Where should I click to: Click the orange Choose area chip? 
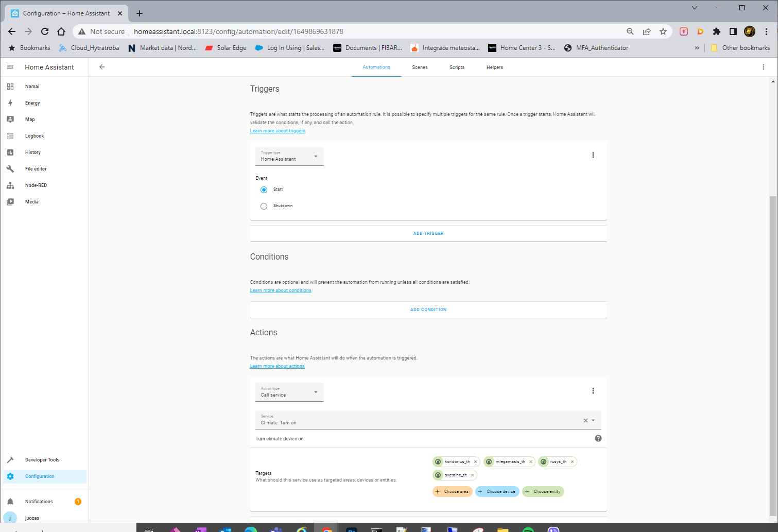[x=452, y=491]
